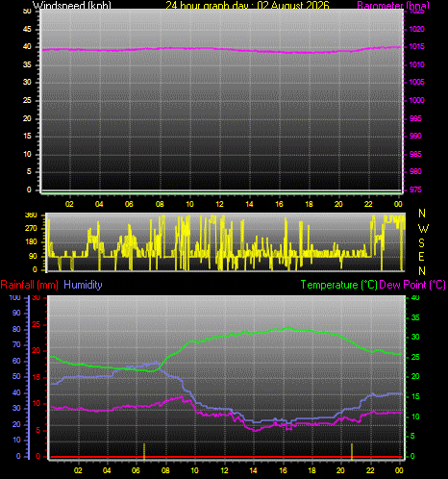
Task: Click compass letter S beside wind direction graph
Action: [x=422, y=243]
